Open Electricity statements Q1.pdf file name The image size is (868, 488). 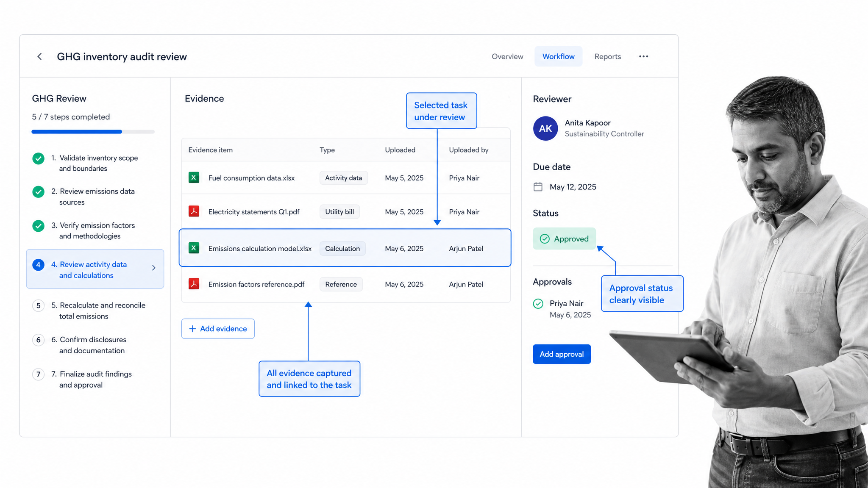tap(254, 212)
